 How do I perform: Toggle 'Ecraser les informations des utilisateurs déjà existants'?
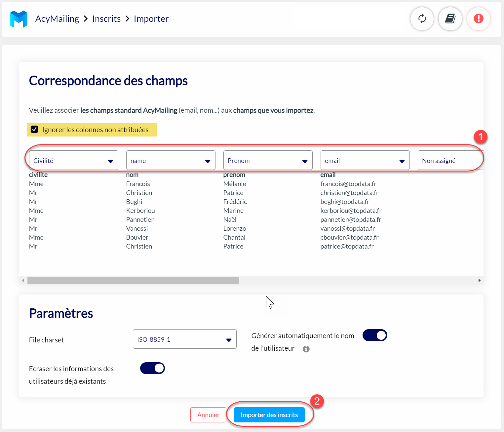tap(152, 368)
